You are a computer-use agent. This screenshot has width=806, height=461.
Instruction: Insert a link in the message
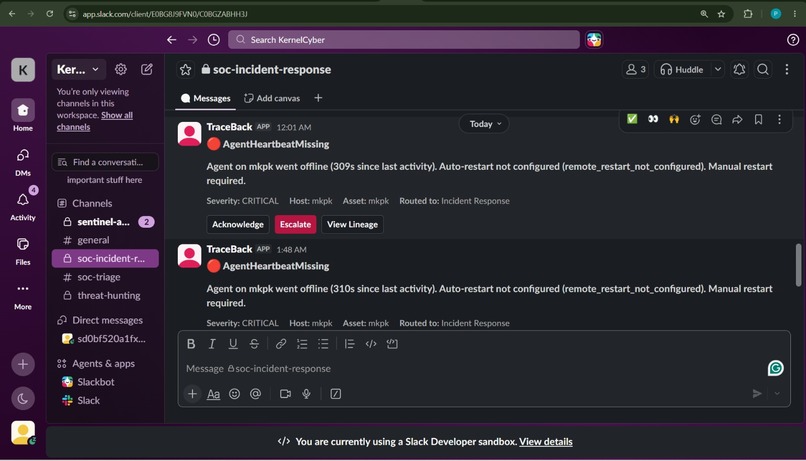point(281,344)
